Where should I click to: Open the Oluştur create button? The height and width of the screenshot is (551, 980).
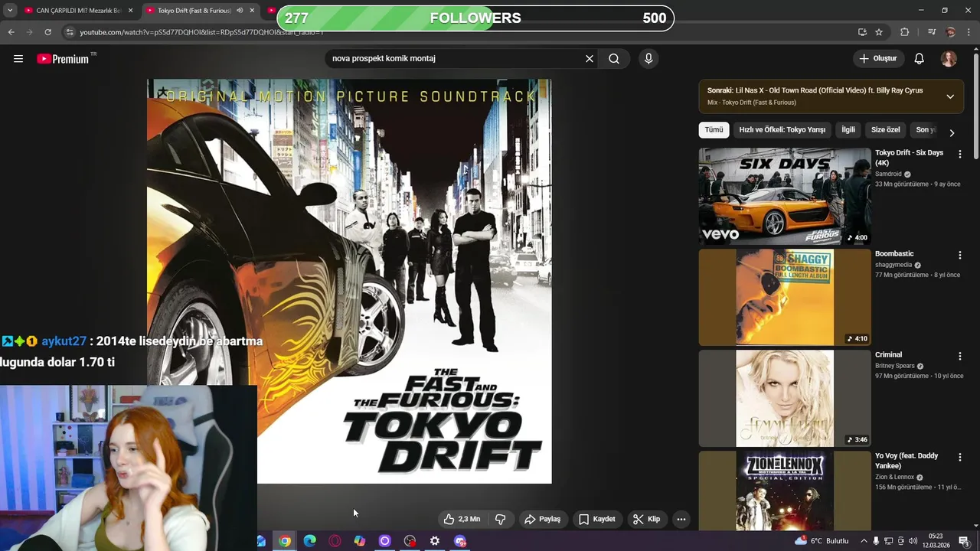coord(878,59)
